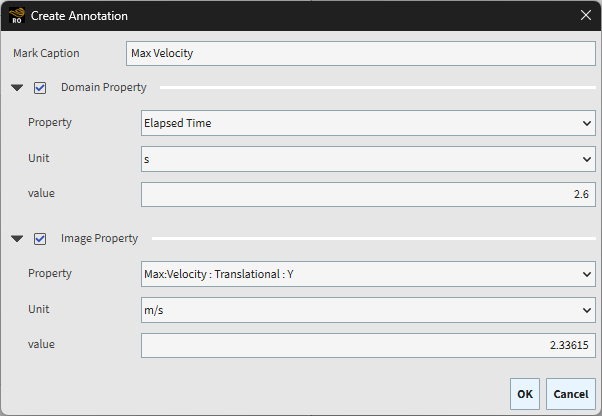Click the Domain value field showing 2.6
602x416 pixels.
pos(368,194)
